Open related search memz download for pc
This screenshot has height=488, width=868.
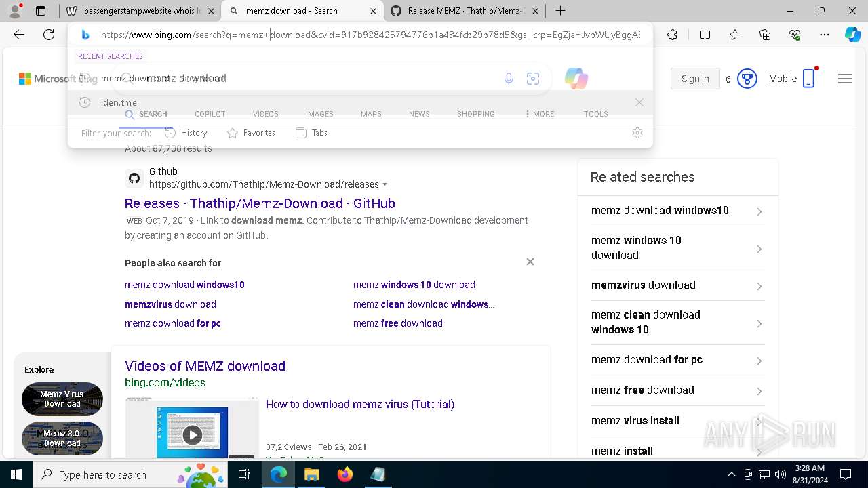pyautogui.click(x=677, y=360)
